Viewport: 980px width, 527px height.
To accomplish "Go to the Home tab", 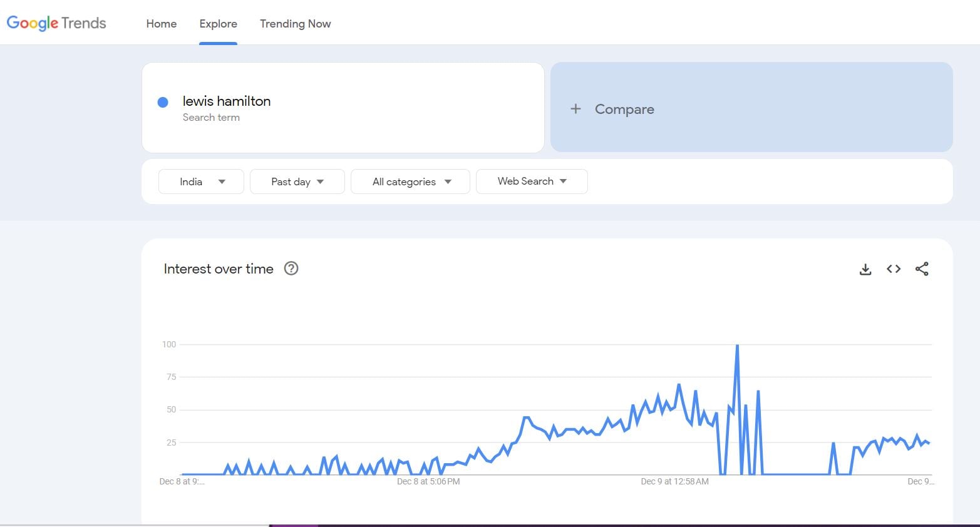I will coord(162,24).
